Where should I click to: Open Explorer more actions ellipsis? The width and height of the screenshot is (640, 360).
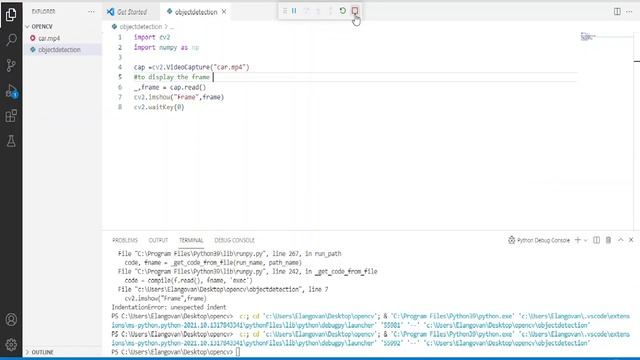(91, 12)
